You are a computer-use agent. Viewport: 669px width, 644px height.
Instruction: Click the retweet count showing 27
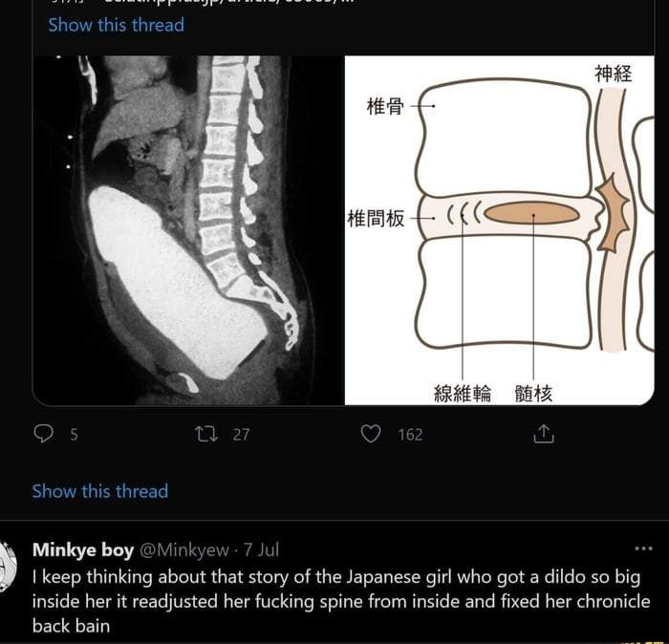click(241, 435)
